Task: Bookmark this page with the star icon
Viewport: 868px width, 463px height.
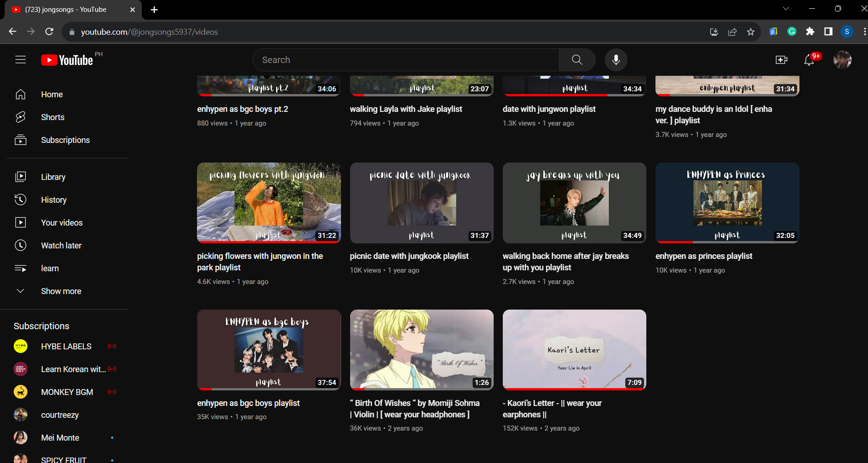Action: (750, 32)
